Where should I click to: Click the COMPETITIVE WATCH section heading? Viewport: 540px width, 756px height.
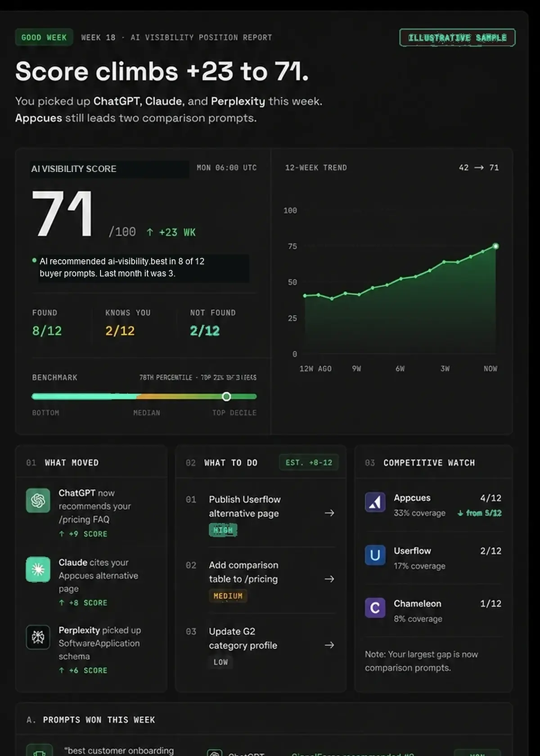click(x=429, y=463)
